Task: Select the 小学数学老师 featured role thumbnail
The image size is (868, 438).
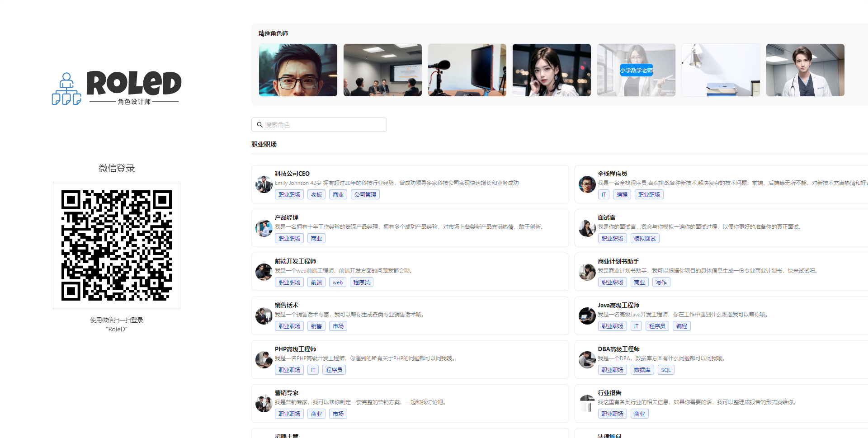Action: tap(636, 70)
